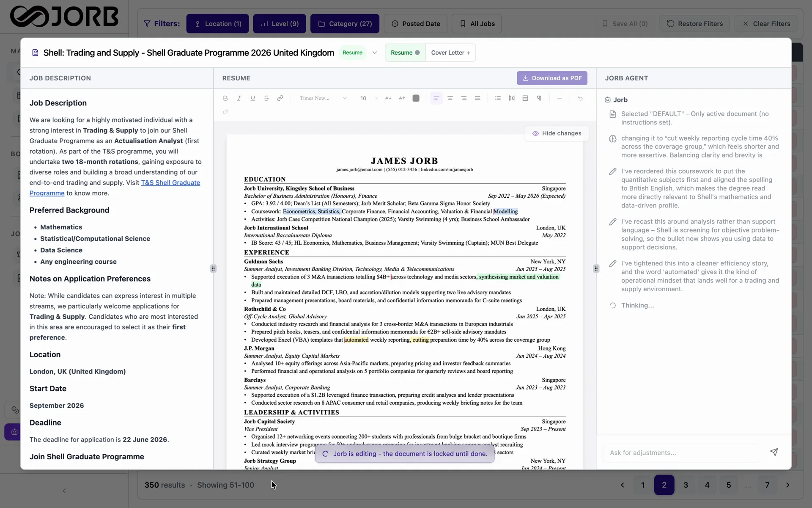812x508 pixels.
Task: Go to results page 4
Action: pyautogui.click(x=707, y=485)
